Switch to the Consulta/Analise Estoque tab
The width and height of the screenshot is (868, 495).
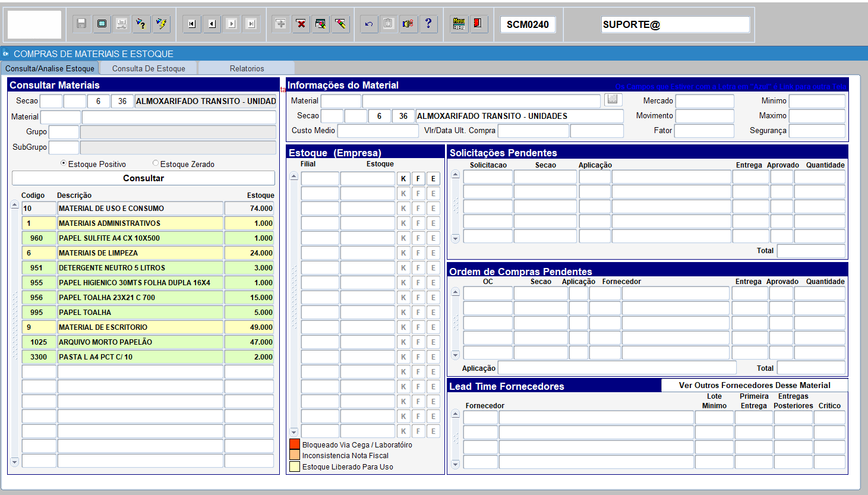50,68
